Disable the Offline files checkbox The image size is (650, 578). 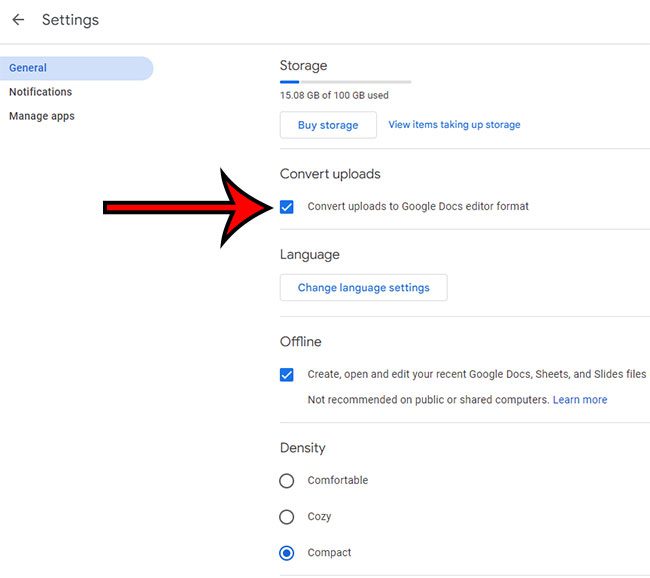coord(287,375)
